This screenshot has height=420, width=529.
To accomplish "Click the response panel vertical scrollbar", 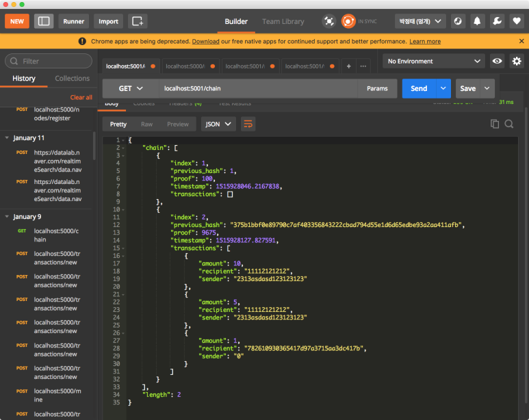I will coord(526,255).
